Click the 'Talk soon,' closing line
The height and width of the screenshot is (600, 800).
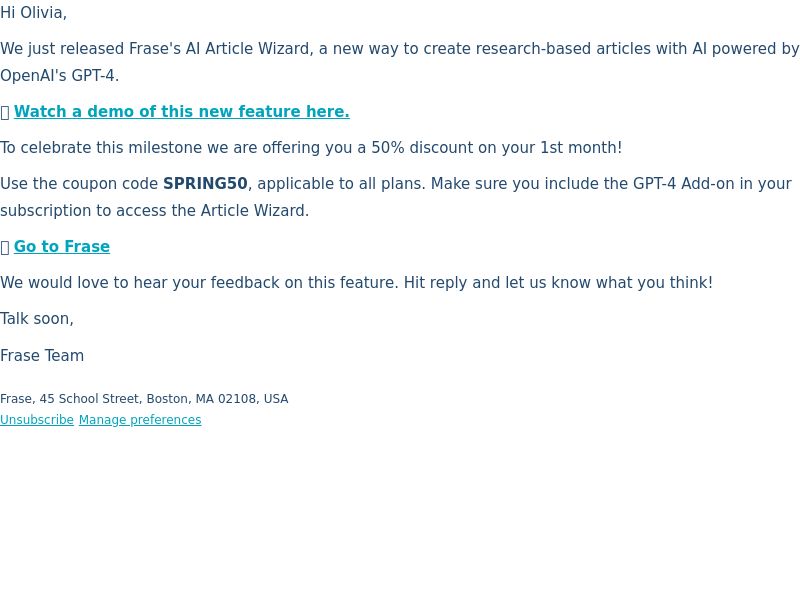(x=37, y=319)
